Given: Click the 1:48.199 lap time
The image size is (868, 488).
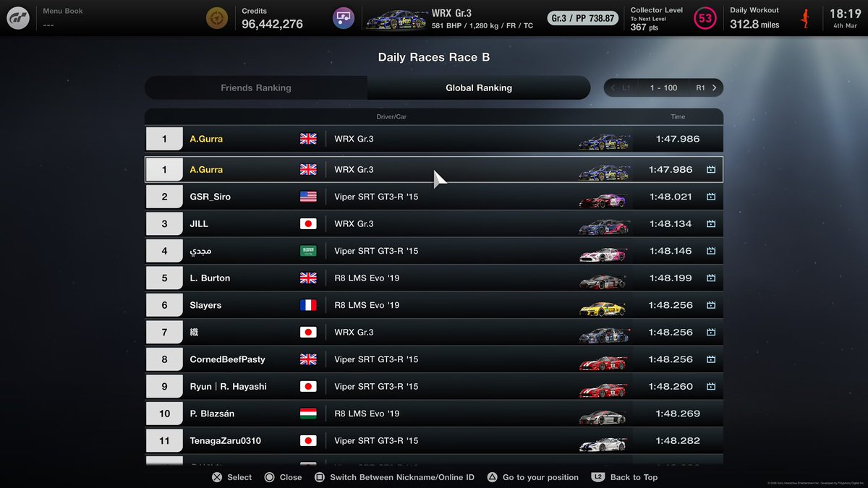Looking at the screenshot, I should pyautogui.click(x=671, y=278).
